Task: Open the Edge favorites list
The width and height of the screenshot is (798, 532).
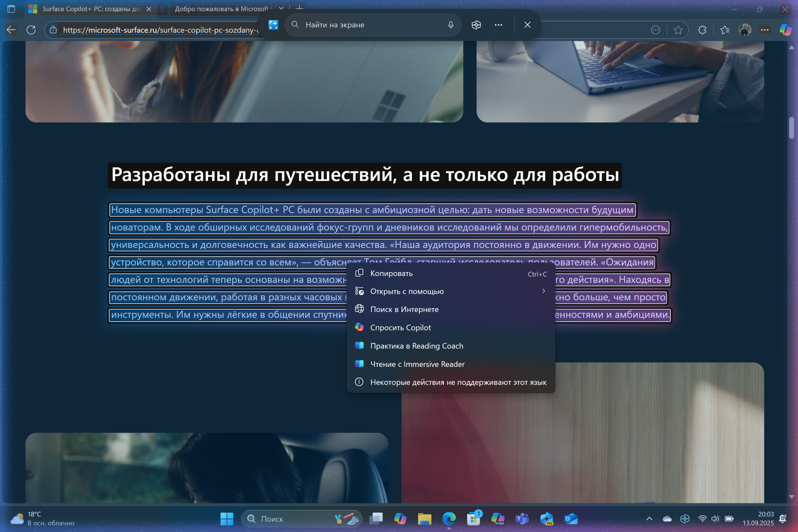Action: [x=725, y=30]
